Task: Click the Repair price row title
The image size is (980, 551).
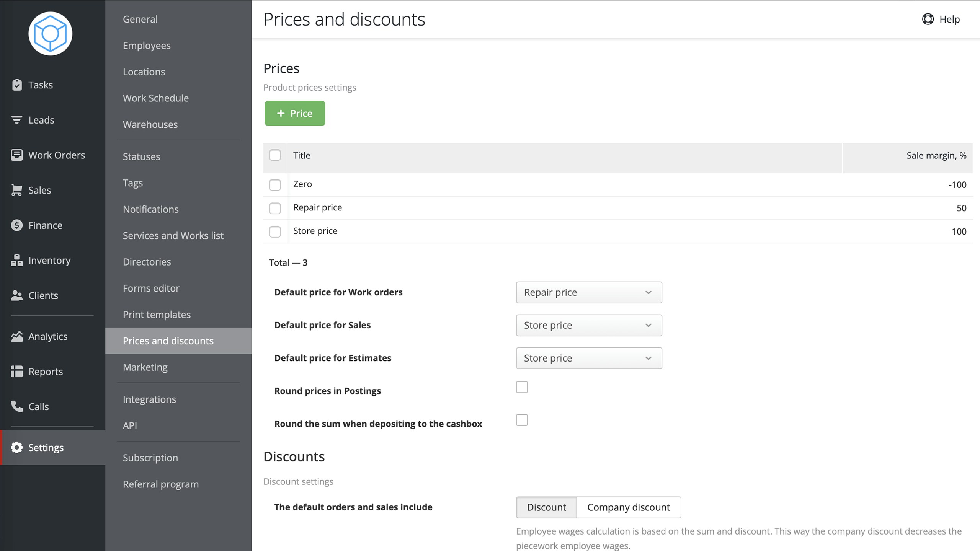Action: point(317,208)
